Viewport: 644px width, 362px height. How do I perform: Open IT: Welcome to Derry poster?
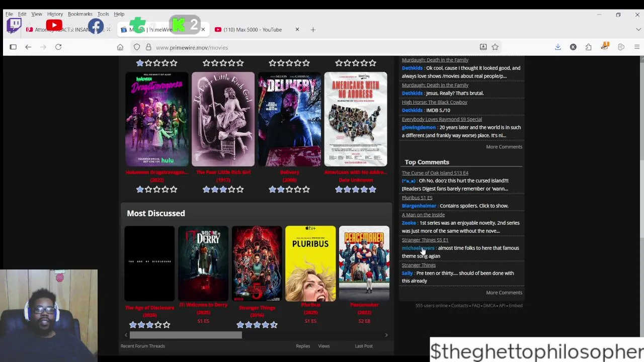[203, 263]
